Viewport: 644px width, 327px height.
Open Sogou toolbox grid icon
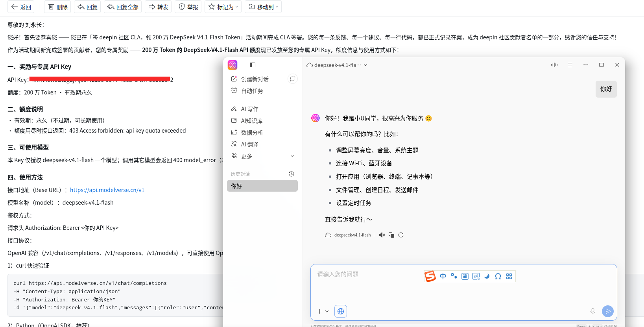click(x=509, y=276)
